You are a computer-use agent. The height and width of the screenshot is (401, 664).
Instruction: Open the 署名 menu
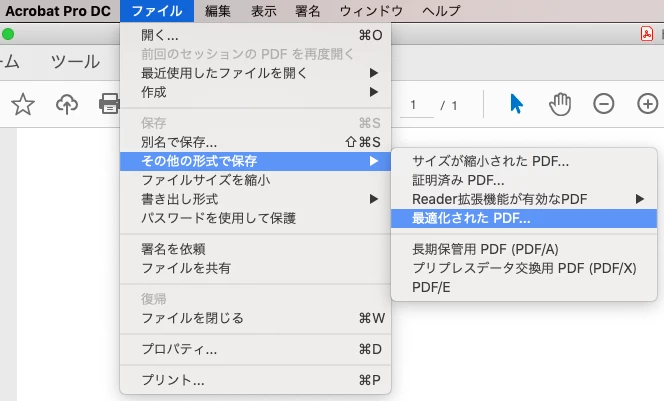pos(307,11)
